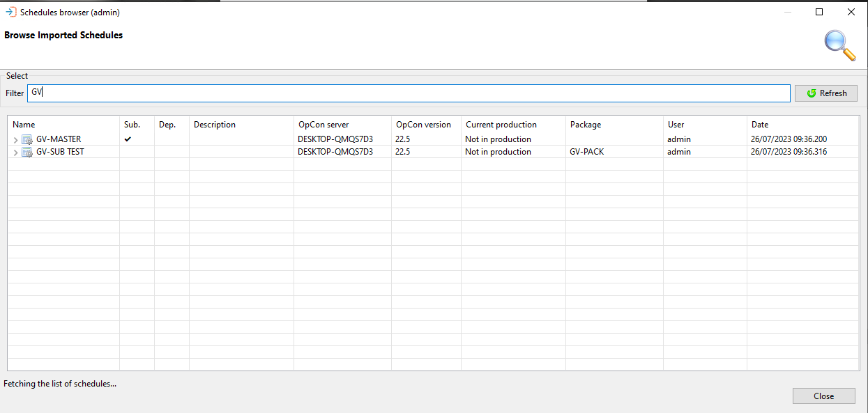Click into the Filter text field

pos(409,93)
